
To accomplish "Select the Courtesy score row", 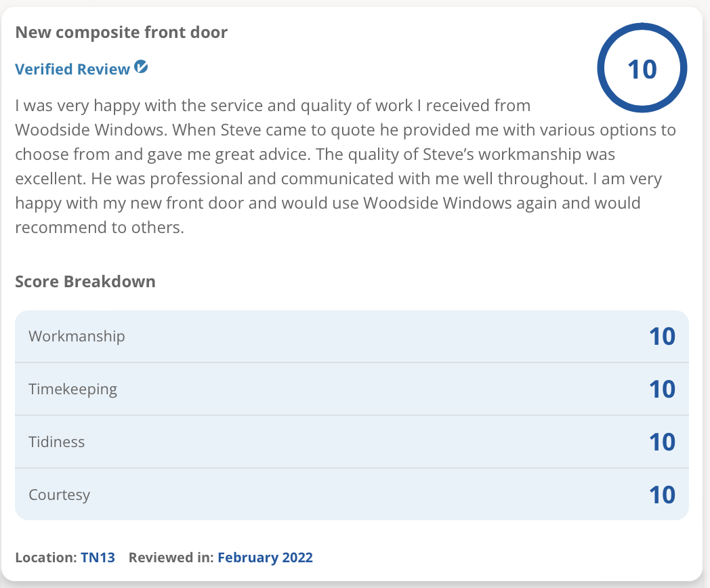I will pyautogui.click(x=352, y=495).
